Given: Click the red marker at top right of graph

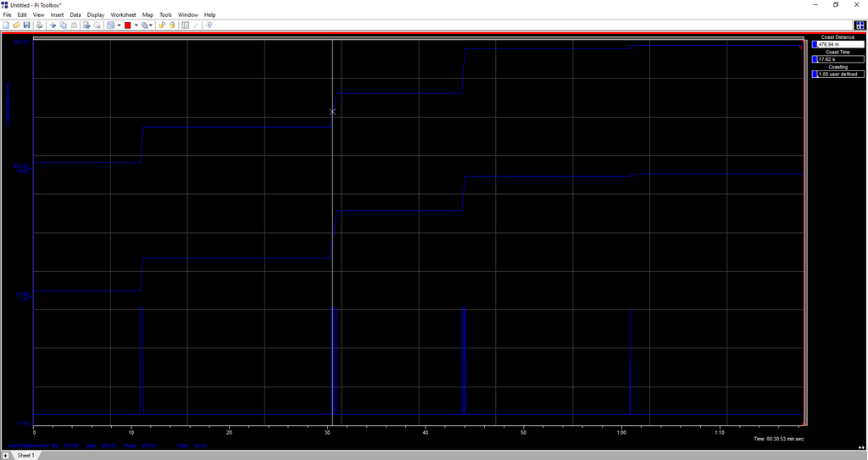Looking at the screenshot, I should pos(800,47).
